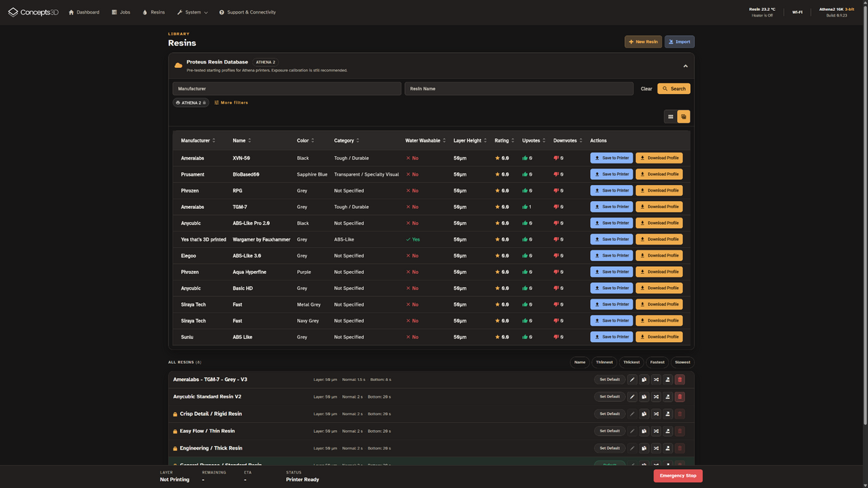Open the Resins nav item
This screenshot has width=868, height=488.
153,12
